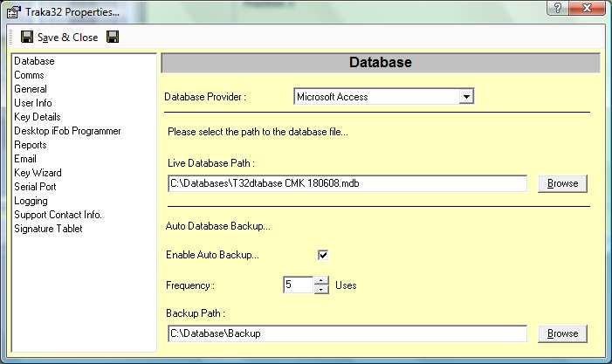
Task: Increase frequency with the up arrow
Action: point(321,281)
